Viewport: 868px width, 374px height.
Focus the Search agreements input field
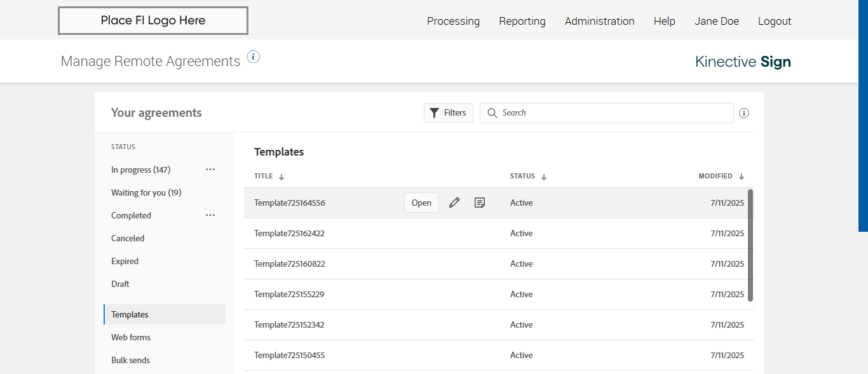click(x=613, y=113)
